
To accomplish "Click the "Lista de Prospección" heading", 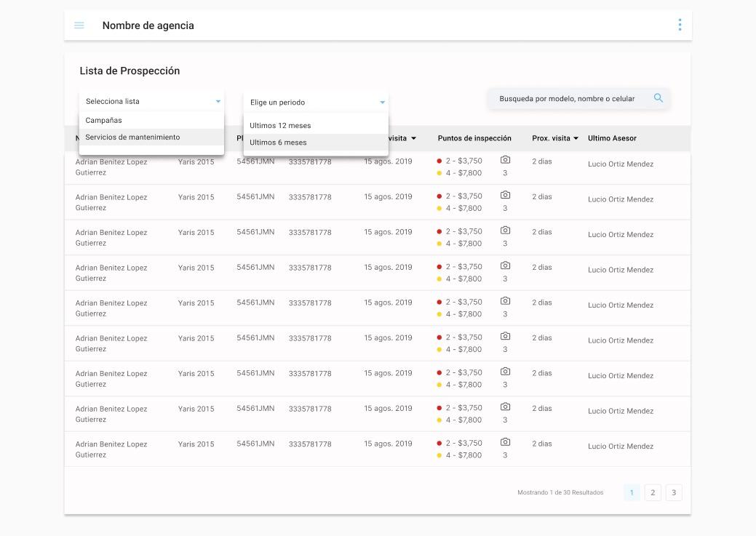I will 130,71.
